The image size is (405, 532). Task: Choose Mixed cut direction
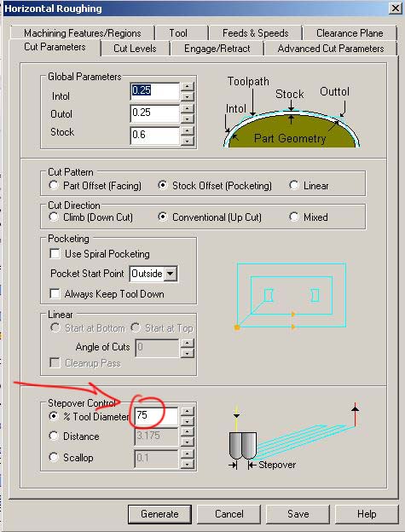pyautogui.click(x=309, y=217)
